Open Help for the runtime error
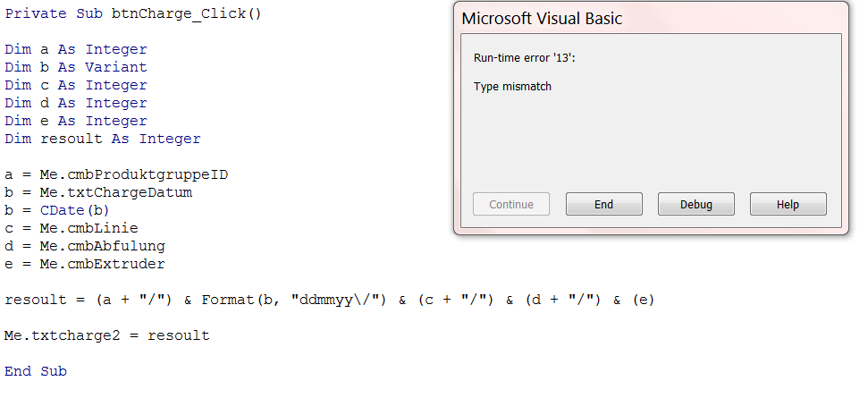Viewport: 868px width, 415px height. (788, 204)
